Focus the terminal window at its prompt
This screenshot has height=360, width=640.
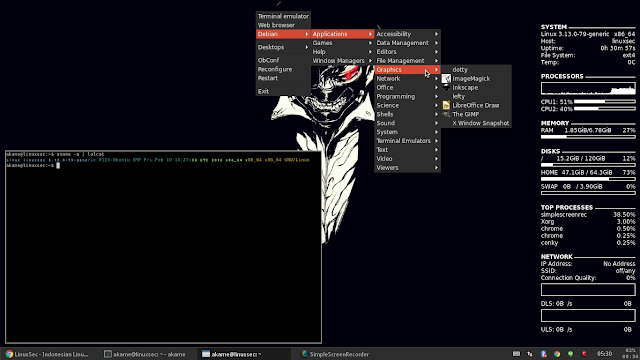click(x=58, y=165)
